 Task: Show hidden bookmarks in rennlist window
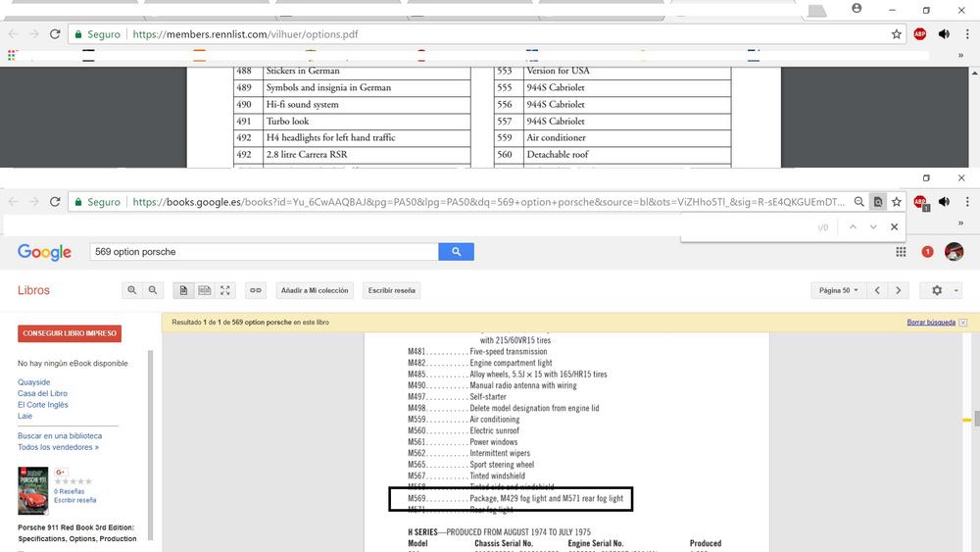click(960, 56)
